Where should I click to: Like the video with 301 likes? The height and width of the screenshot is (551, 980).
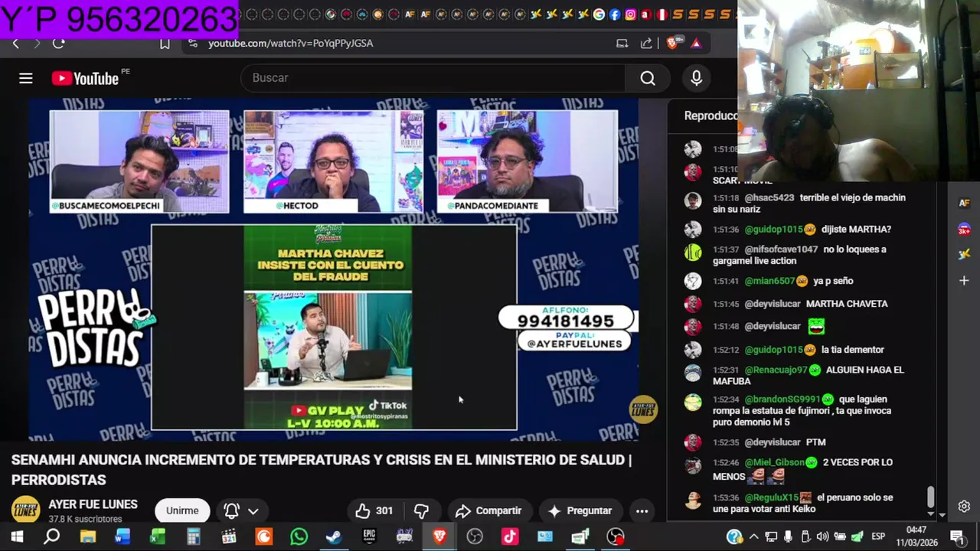(x=374, y=510)
